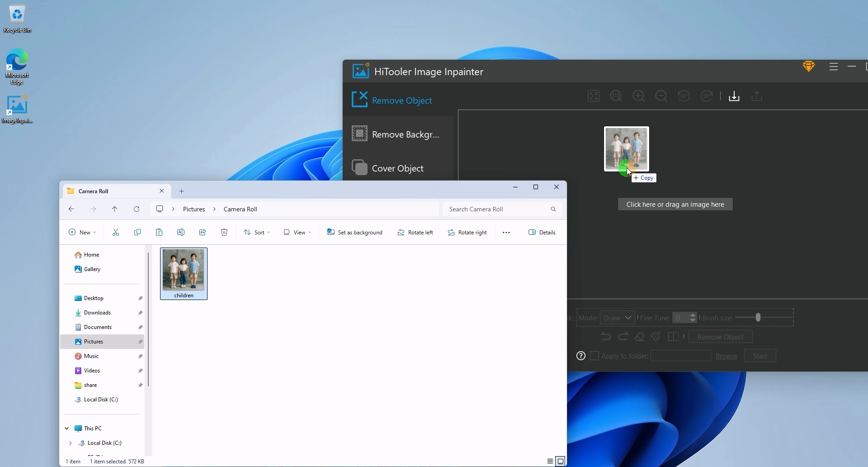Screen dimensions: 868x467
Task: Click the premium diamond icon
Action: (x=809, y=67)
